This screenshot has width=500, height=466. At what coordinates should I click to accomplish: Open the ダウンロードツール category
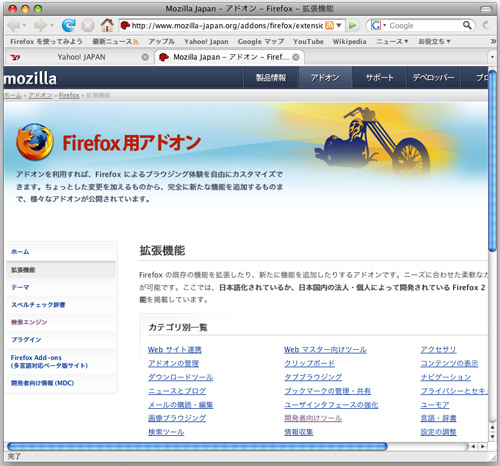pos(180,377)
